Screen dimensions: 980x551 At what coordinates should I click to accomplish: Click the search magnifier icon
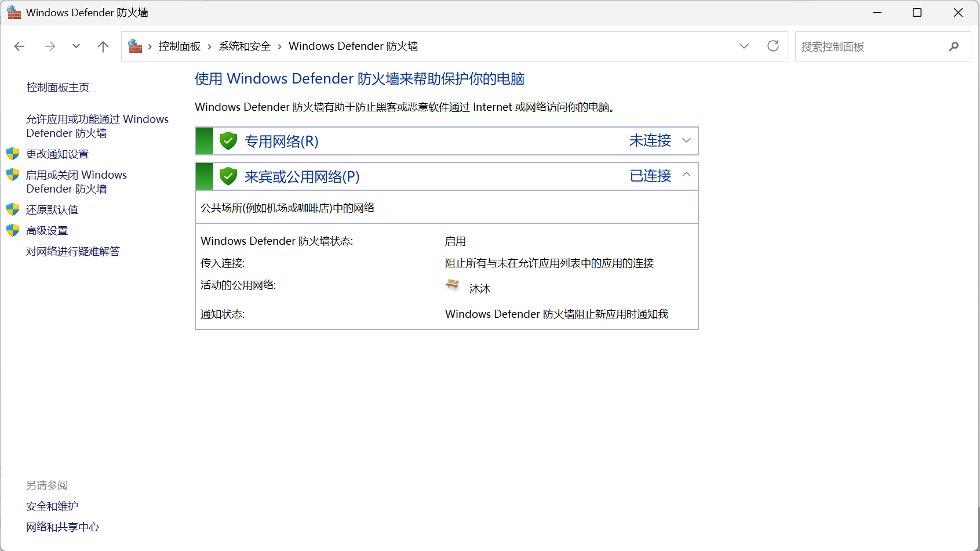(x=954, y=46)
